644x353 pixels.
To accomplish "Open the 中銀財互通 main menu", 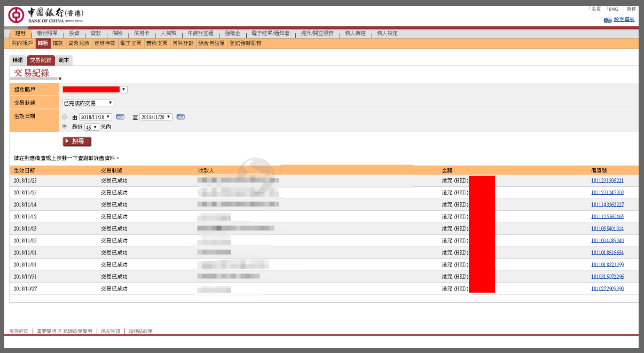I will 201,34.
